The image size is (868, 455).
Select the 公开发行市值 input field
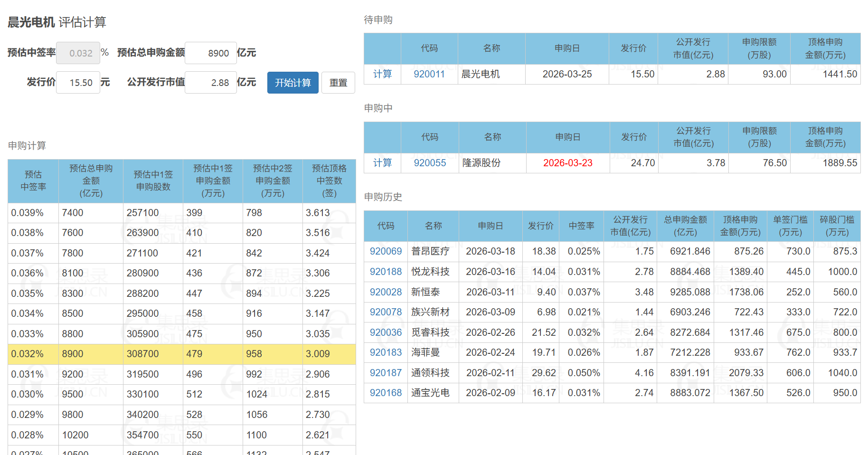[211, 83]
